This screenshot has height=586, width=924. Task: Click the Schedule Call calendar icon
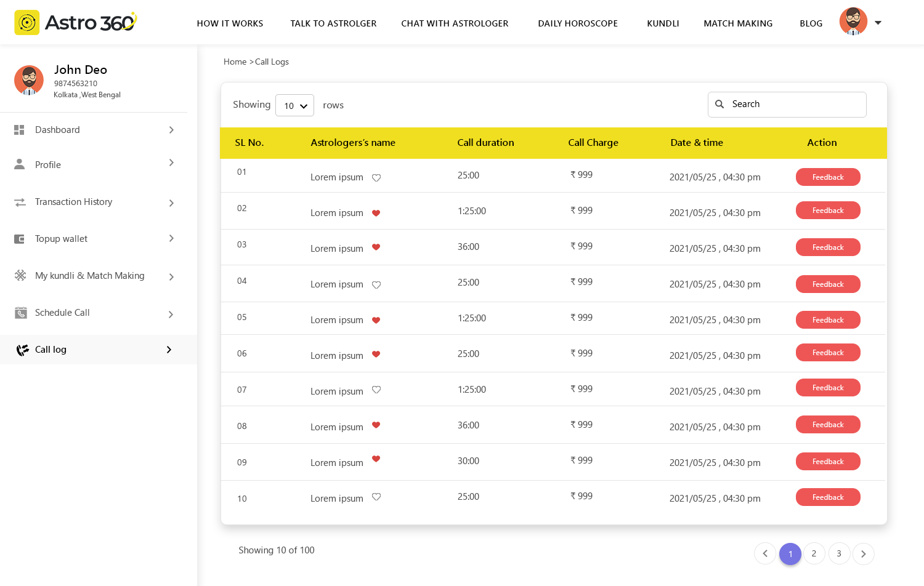point(21,313)
